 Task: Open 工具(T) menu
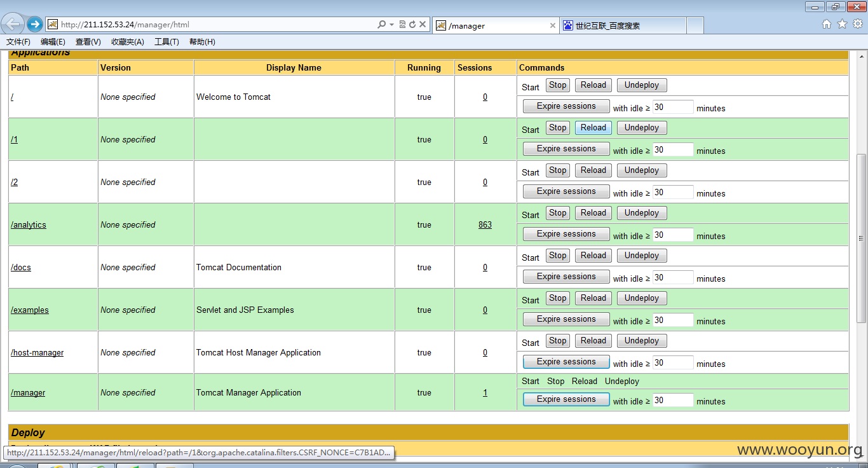[166, 42]
